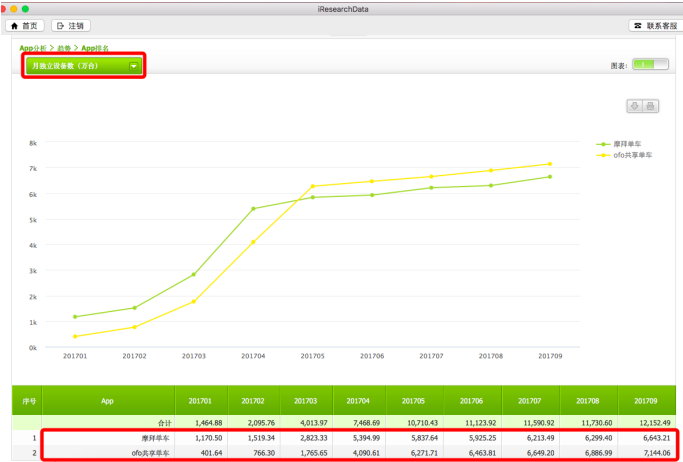Click the App分析 breadcrumb link
Image resolution: width=683 pixels, height=462 pixels.
pyautogui.click(x=35, y=48)
